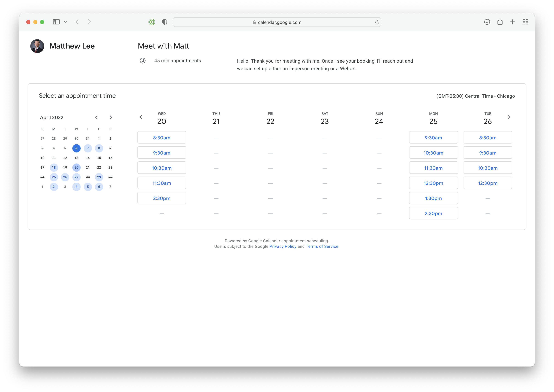554x392 pixels.
Task: Select April 7 in mini calendar
Action: coord(88,148)
